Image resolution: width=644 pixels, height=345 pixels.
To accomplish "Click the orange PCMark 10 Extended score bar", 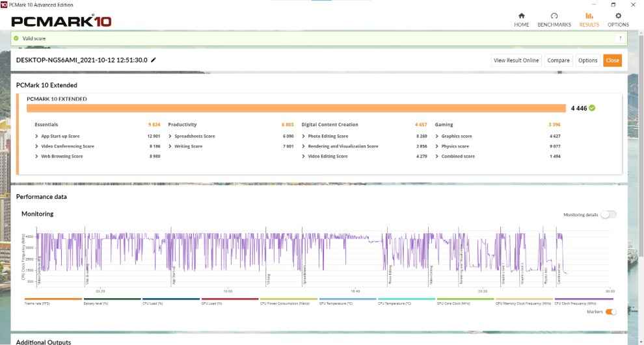I will [296, 108].
